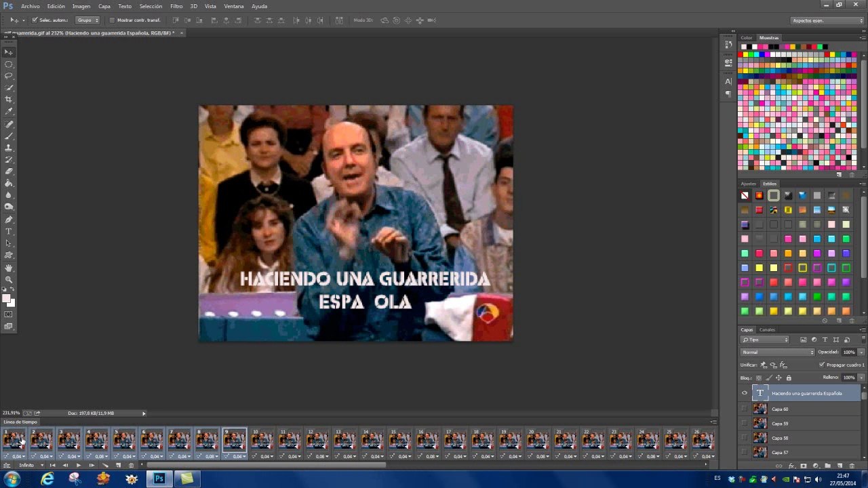Expand the Doc status bar arrow
868x488 pixels.
(144, 413)
